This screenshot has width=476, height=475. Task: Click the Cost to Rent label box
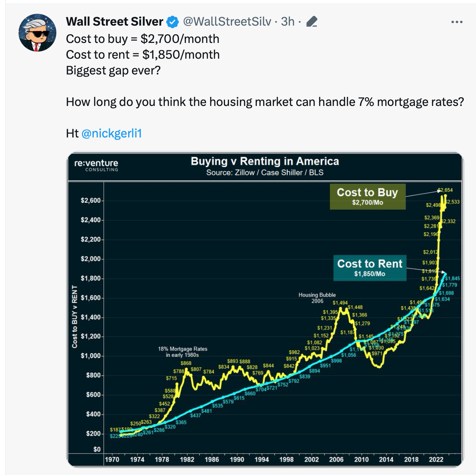(370, 268)
